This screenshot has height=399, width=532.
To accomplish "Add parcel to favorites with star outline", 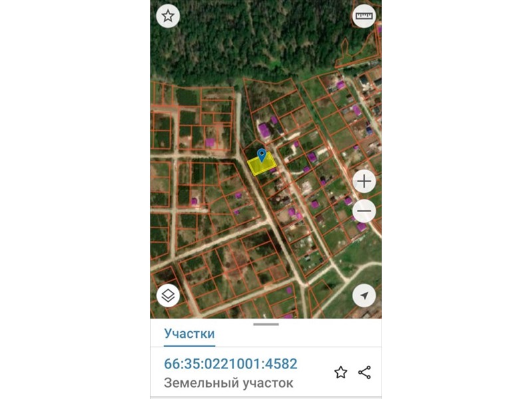I will pyautogui.click(x=340, y=372).
